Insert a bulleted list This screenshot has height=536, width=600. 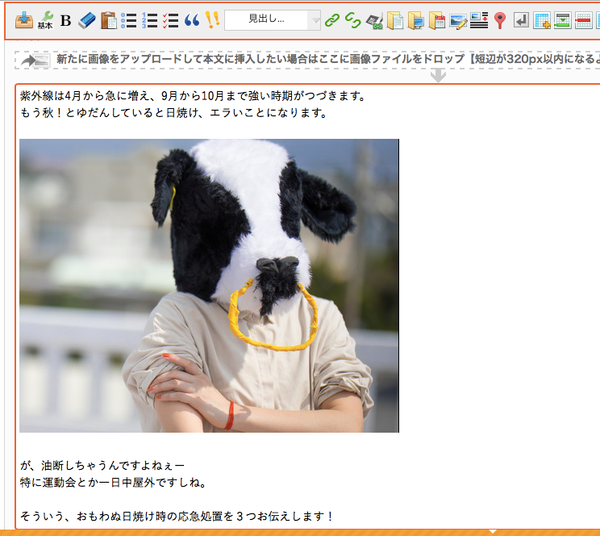click(129, 20)
